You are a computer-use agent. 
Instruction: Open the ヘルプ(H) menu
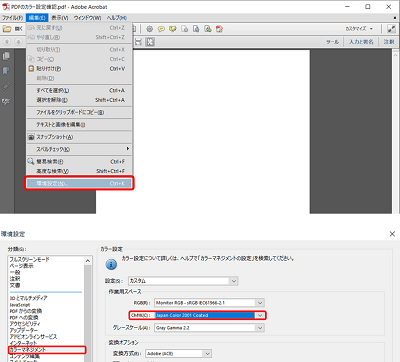point(117,18)
